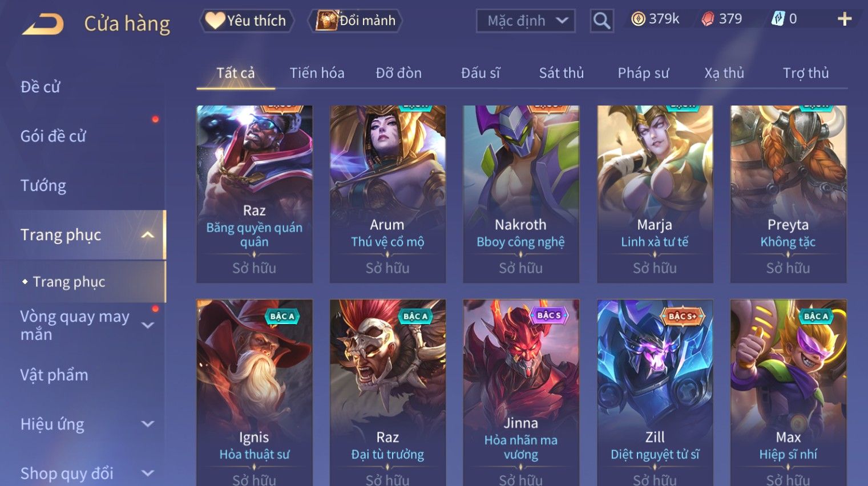Switch to the Tiến hóa tab
868x486 pixels.
[317, 73]
